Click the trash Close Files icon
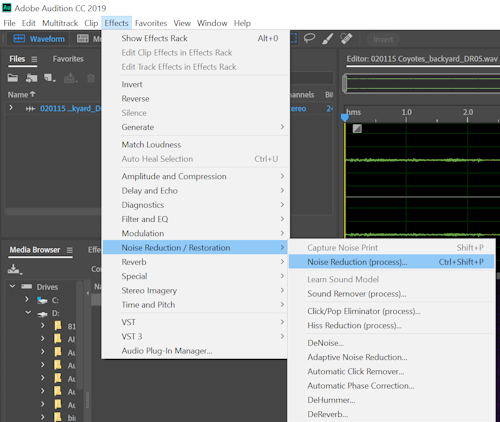The width and height of the screenshot is (500, 422). point(91,78)
